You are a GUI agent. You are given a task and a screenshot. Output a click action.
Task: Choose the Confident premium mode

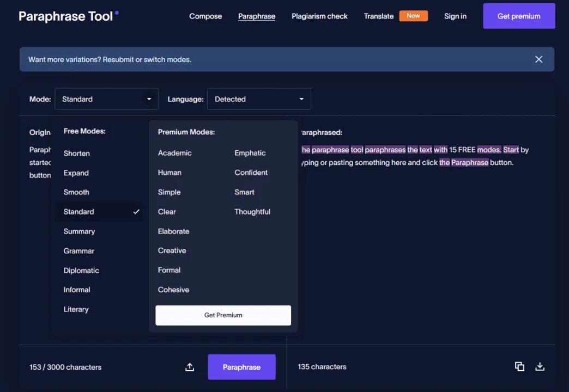(x=251, y=173)
